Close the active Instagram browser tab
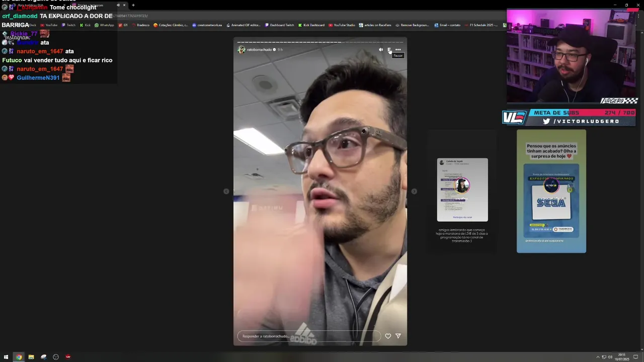 124,5
